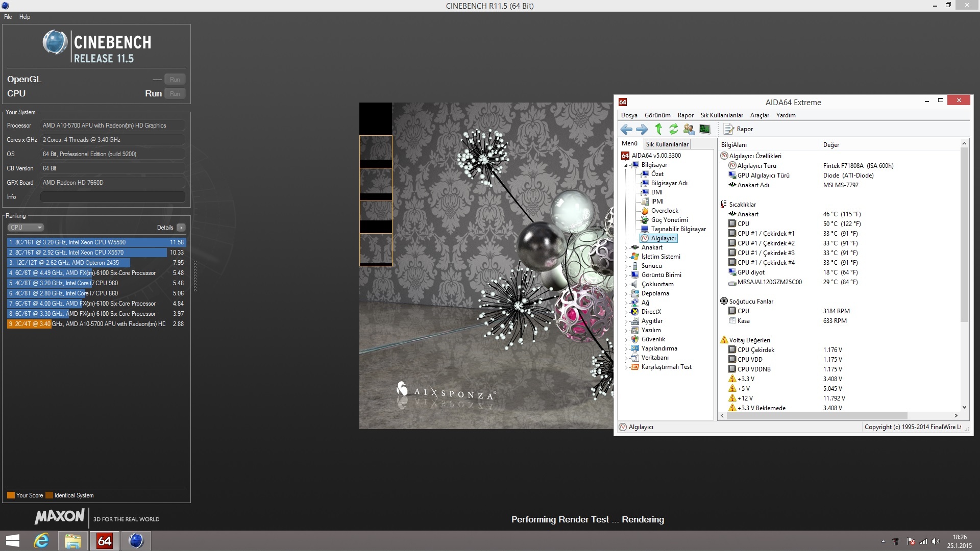The height and width of the screenshot is (551, 980).
Task: Click the BilgiAlanı column header
Action: [x=768, y=145]
